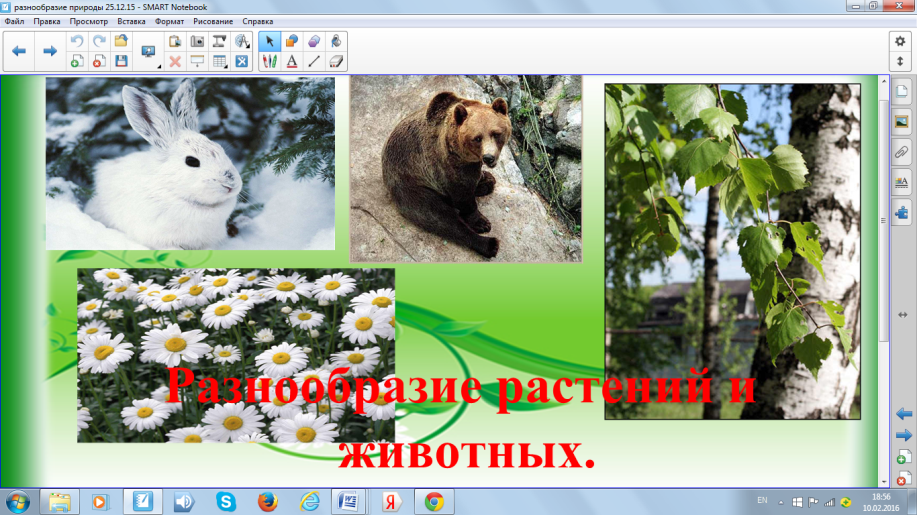Screen dimensions: 917x515
Task: Toggle the toolbar position up/down arrow
Action: click(x=899, y=61)
